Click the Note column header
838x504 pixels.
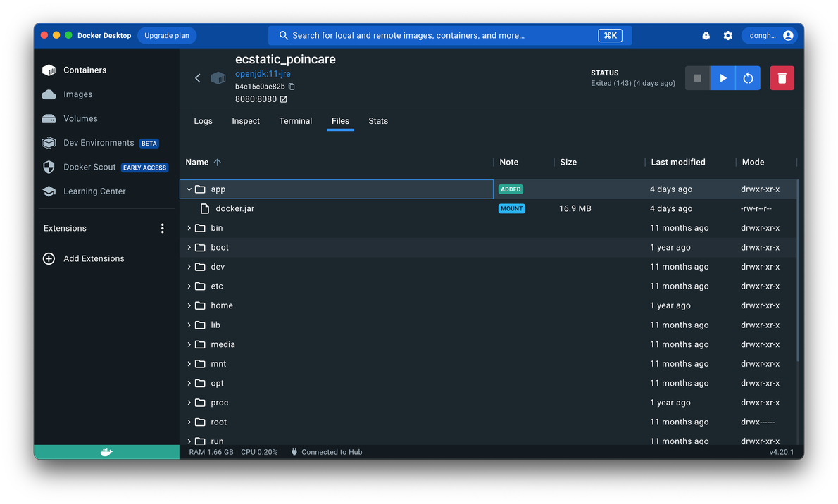point(508,163)
